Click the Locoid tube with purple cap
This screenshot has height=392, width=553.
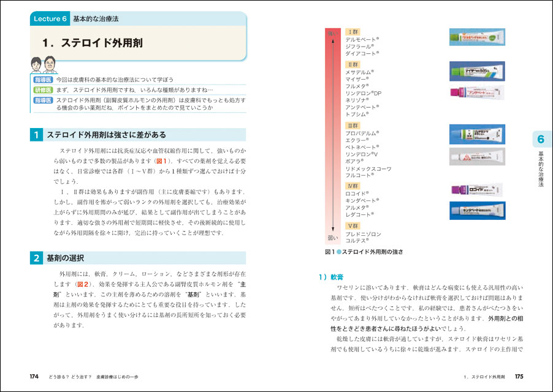tap(476, 190)
